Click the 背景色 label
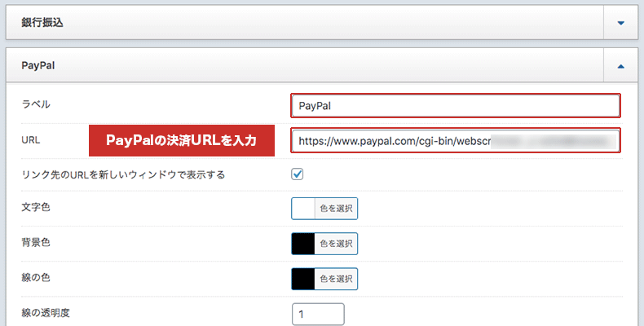The width and height of the screenshot is (644, 326). pyautogui.click(x=36, y=242)
